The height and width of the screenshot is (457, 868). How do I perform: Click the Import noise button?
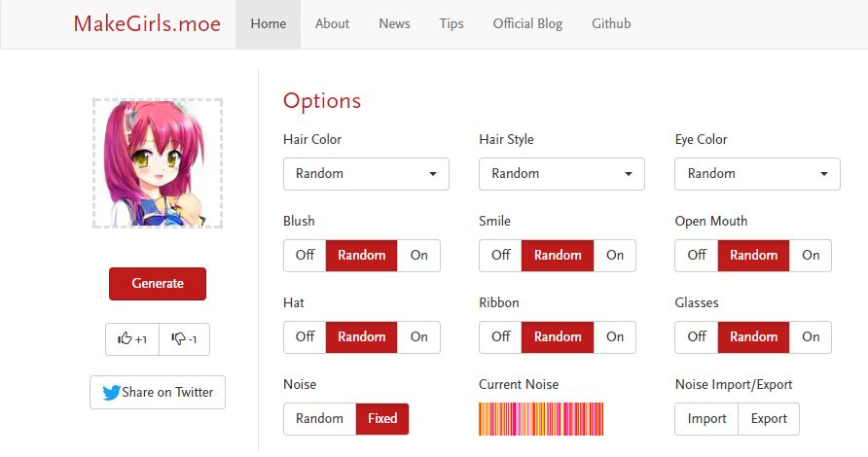[706, 419]
